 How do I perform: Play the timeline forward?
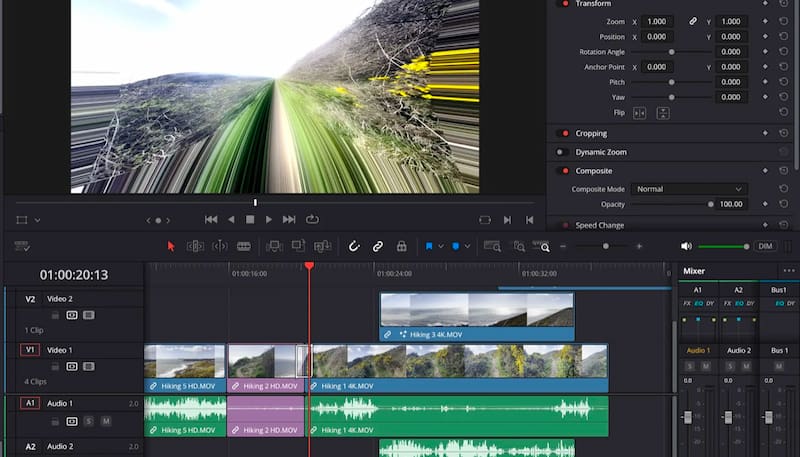[x=268, y=219]
